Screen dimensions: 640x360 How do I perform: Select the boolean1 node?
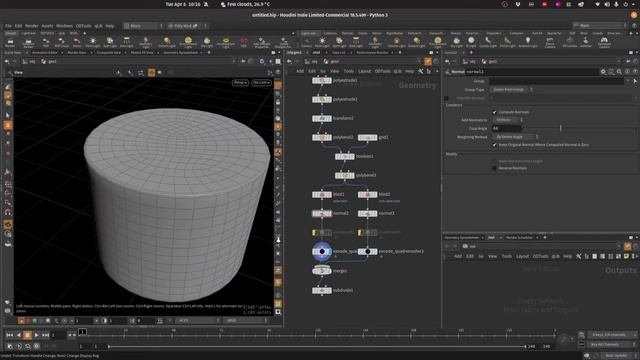(344, 156)
